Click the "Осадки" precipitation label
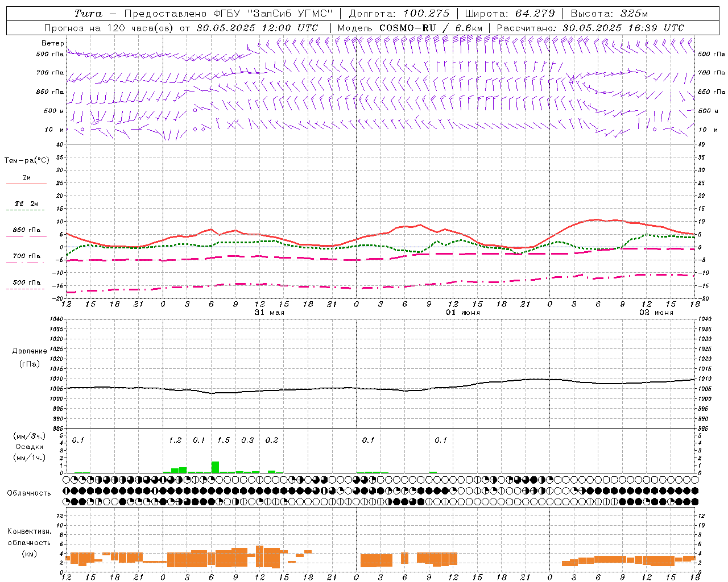This screenshot has height=582, width=728. pos(29,447)
